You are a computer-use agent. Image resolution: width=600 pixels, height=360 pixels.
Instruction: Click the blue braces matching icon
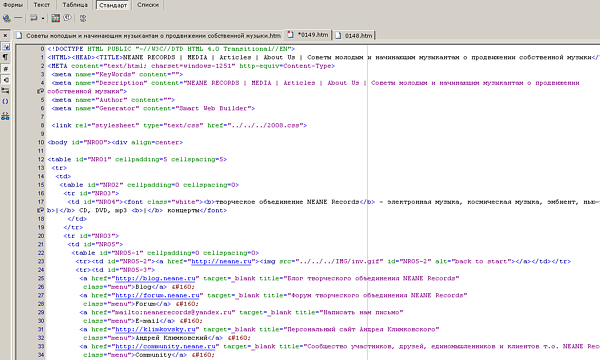click(x=5, y=101)
